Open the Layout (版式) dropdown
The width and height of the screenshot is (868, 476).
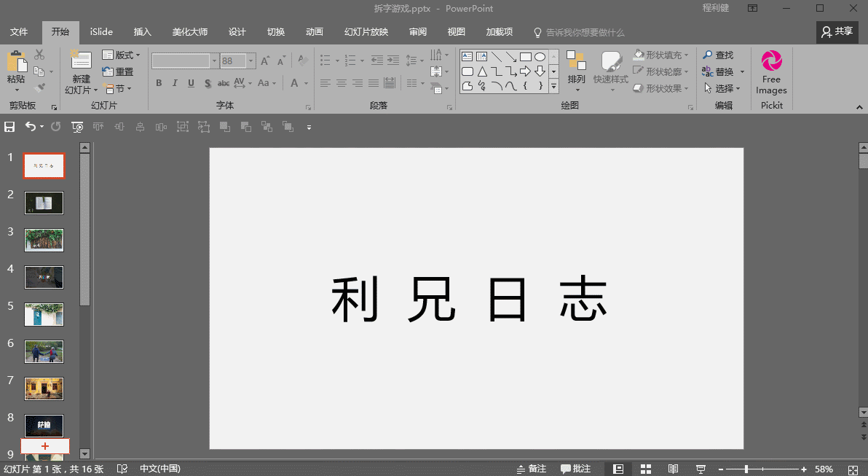(x=121, y=55)
